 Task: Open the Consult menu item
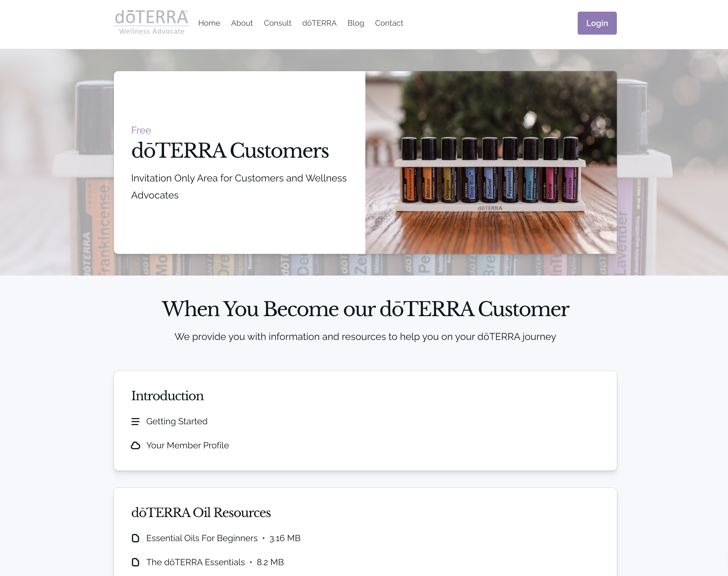pos(277,23)
